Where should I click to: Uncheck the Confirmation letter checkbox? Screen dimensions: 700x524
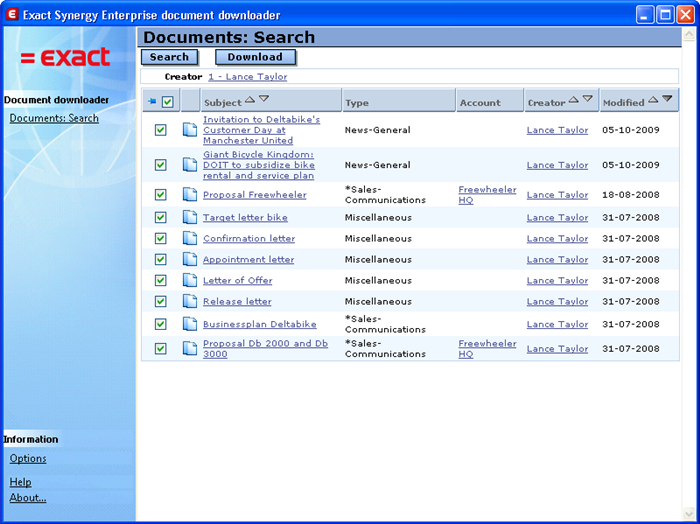[161, 238]
